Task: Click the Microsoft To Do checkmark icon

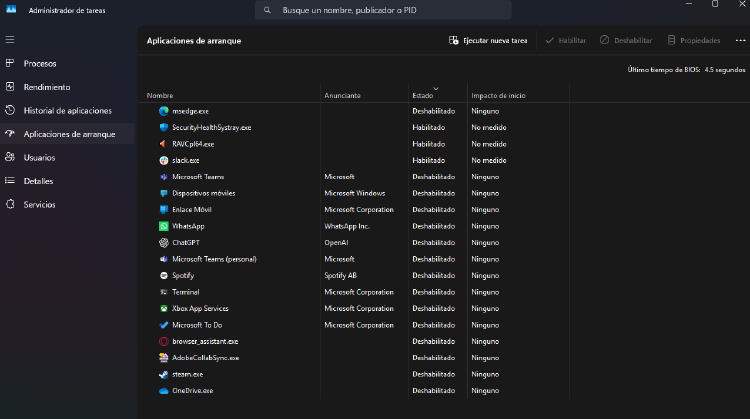Action: [x=164, y=325]
